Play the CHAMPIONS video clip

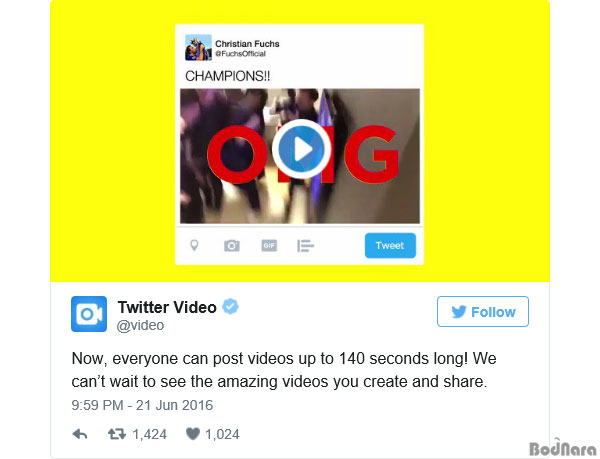point(301,149)
